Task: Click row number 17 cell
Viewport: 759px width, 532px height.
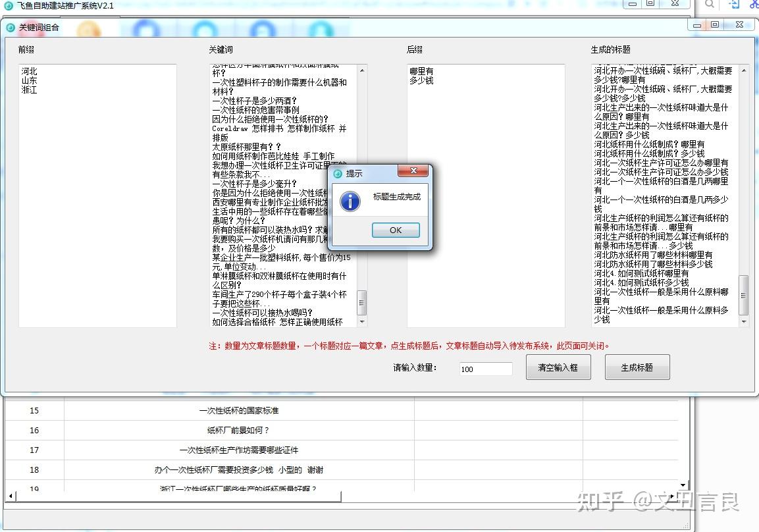Action: [34, 450]
